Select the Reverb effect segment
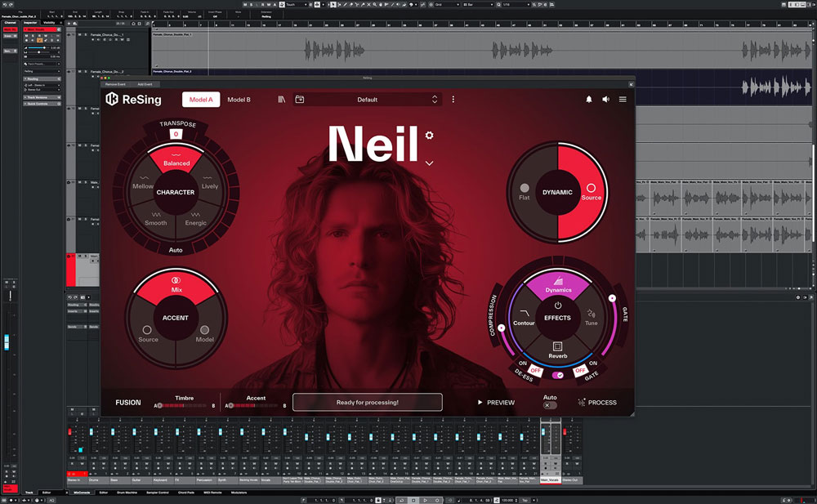The image size is (817, 504). click(x=558, y=350)
